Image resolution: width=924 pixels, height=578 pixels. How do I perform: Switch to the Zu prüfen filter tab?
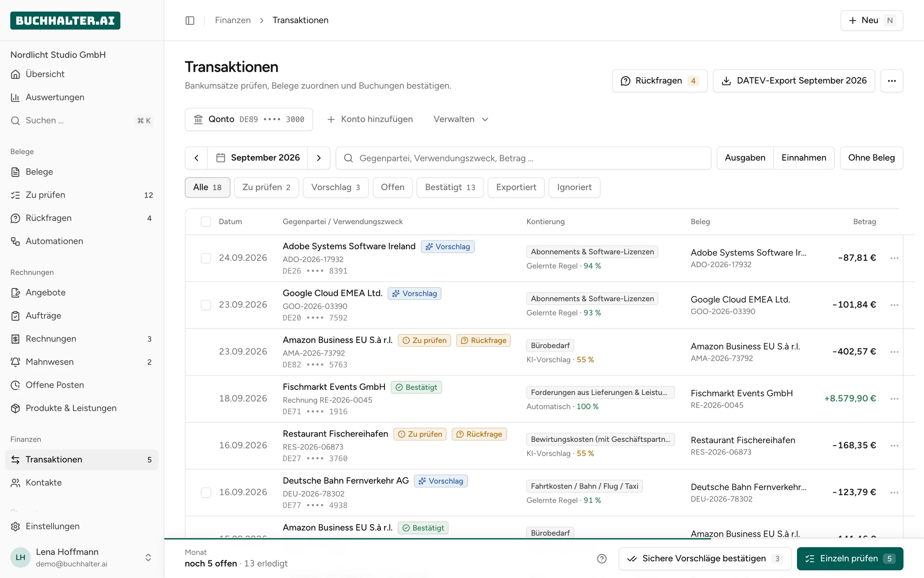click(x=266, y=188)
